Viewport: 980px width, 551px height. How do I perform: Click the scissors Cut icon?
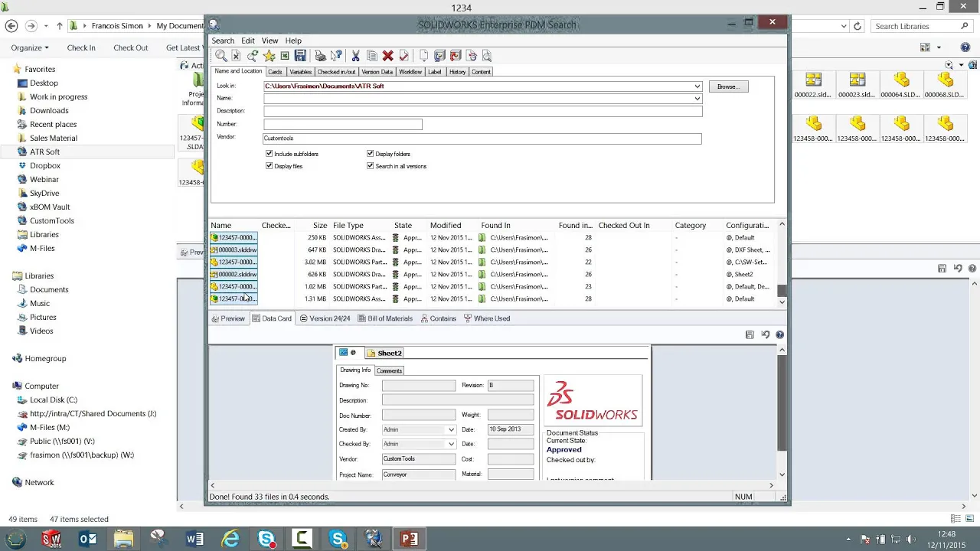[355, 56]
